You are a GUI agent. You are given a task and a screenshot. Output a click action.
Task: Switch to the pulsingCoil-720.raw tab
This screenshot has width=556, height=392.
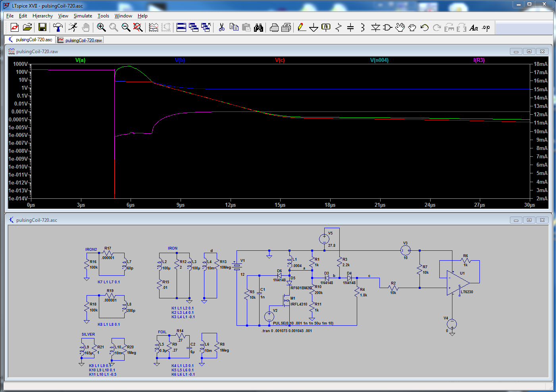[80, 40]
